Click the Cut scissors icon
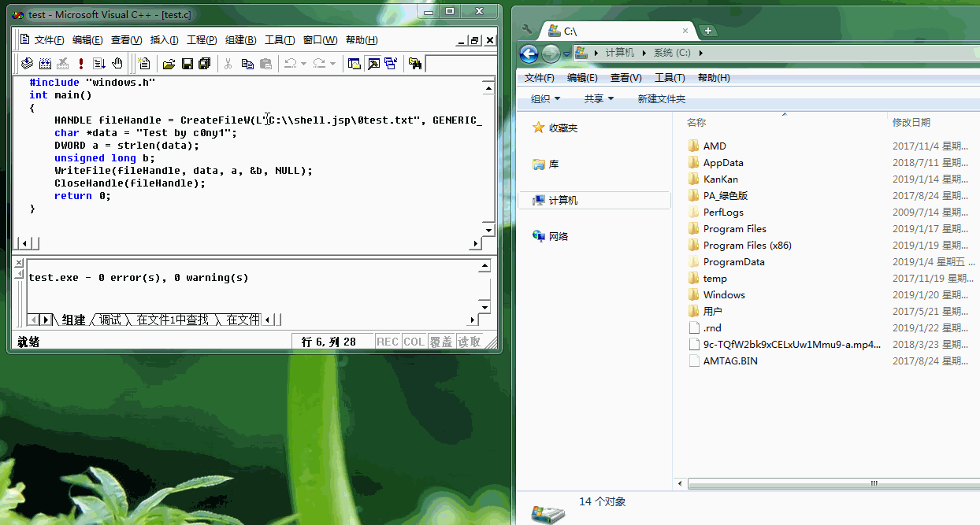 pos(228,64)
